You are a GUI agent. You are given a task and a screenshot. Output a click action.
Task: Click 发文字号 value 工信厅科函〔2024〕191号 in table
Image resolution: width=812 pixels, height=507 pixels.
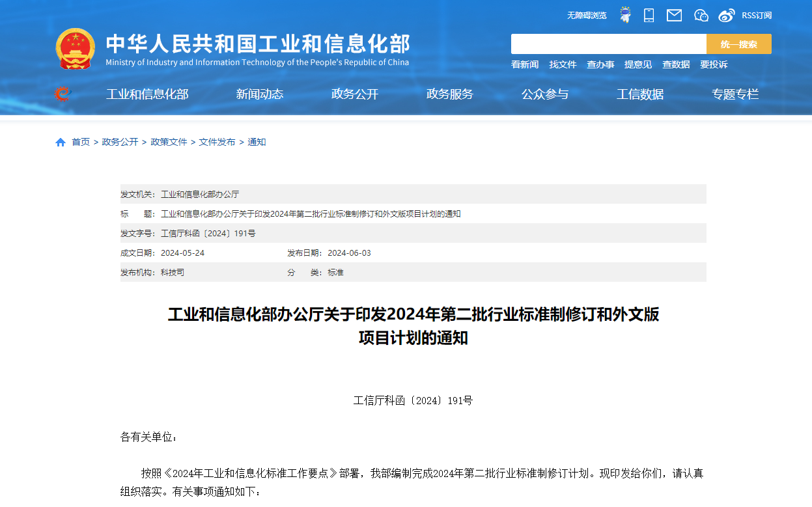208,234
